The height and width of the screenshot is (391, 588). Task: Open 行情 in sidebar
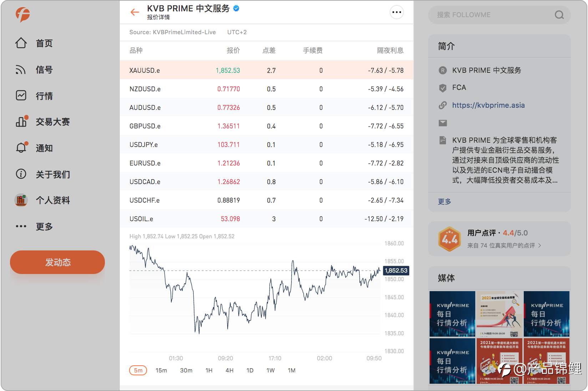(44, 96)
